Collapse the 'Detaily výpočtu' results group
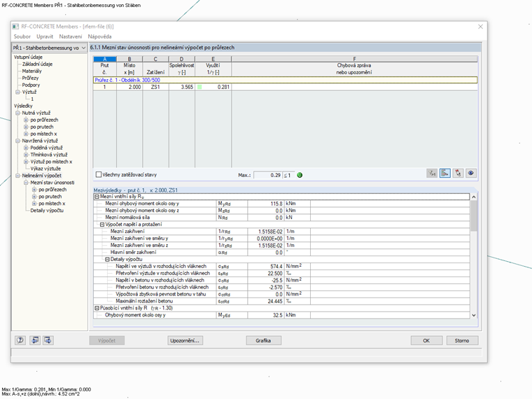Image resolution: width=532 pixels, height=399 pixels. pyautogui.click(x=107, y=259)
